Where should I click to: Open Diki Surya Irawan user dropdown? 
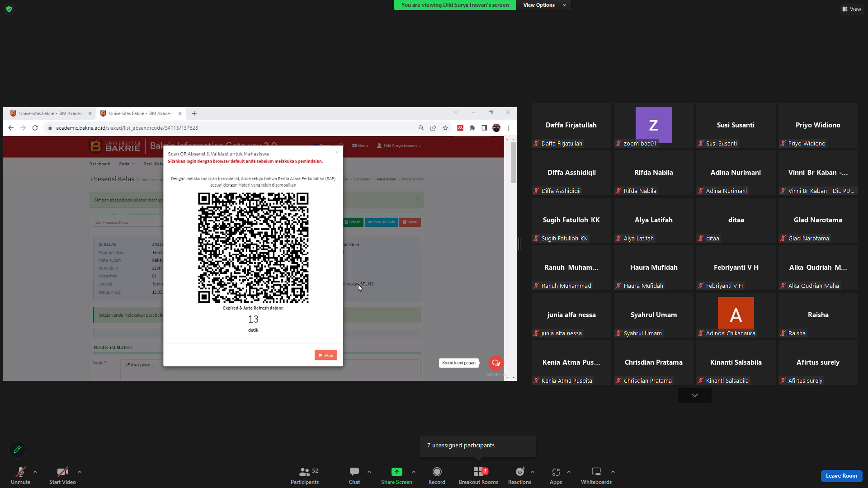[399, 146]
